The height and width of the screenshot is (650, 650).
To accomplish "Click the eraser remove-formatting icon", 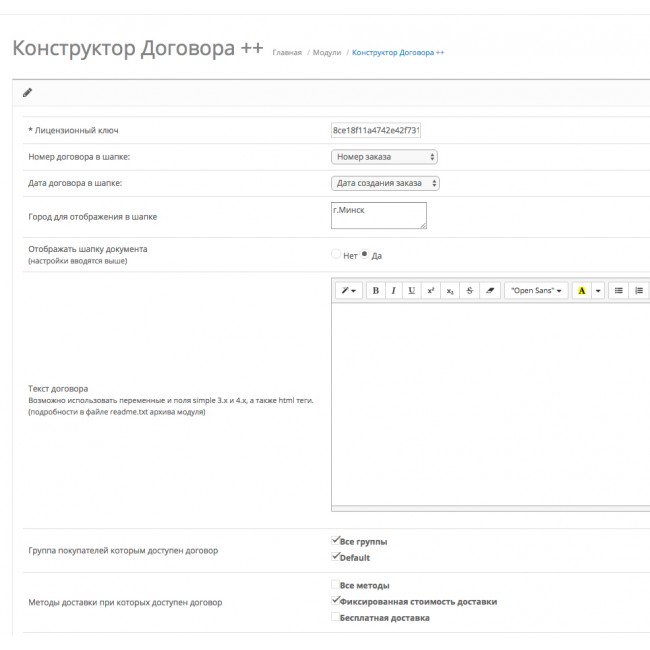I will (488, 290).
